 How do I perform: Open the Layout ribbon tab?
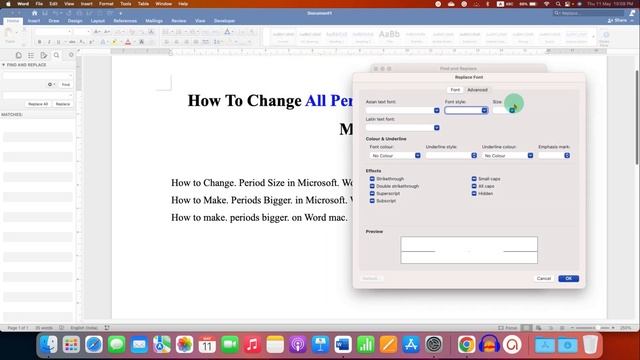pyautogui.click(x=98, y=21)
